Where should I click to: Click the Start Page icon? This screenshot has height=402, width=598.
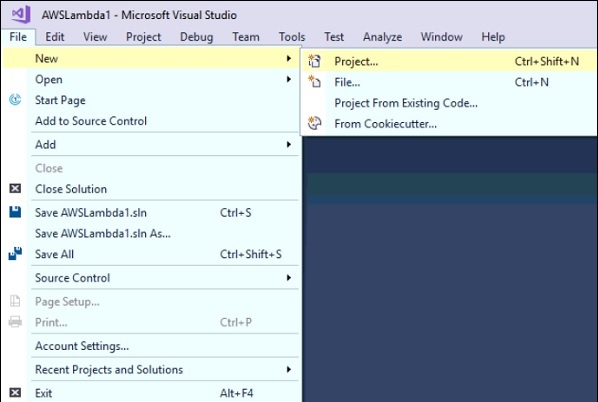coord(15,100)
